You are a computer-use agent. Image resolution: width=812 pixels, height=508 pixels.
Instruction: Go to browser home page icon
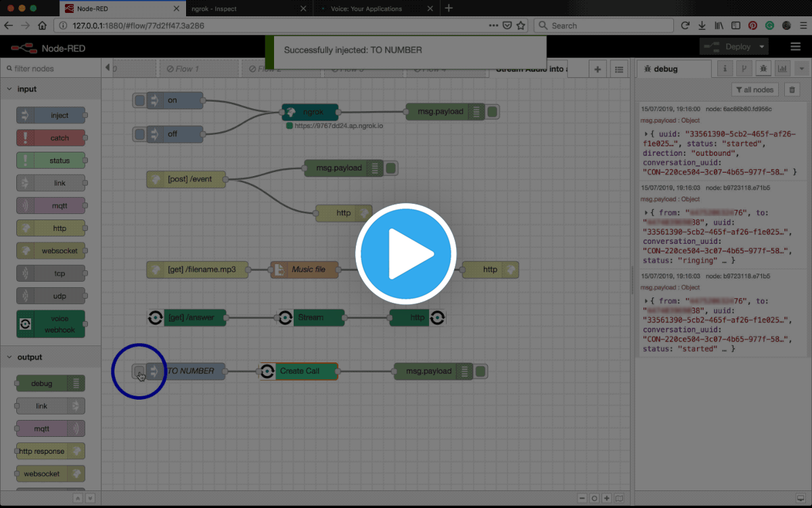pyautogui.click(x=43, y=26)
